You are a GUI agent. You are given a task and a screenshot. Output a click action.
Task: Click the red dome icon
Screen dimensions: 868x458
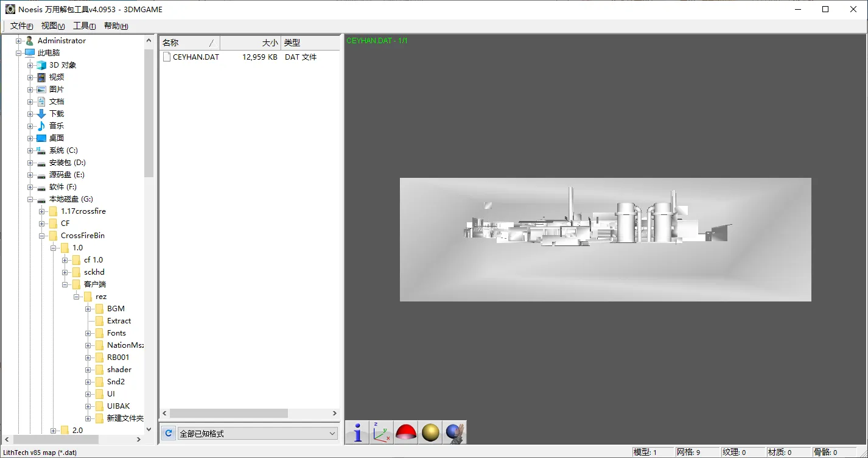coord(406,432)
